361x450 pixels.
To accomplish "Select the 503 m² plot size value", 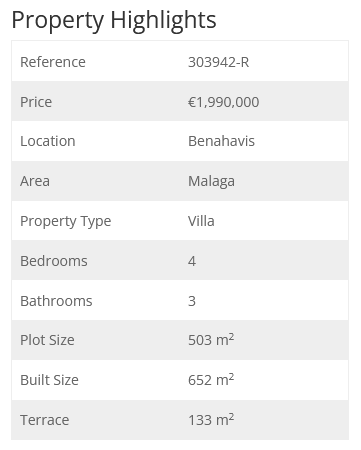I will 211,340.
